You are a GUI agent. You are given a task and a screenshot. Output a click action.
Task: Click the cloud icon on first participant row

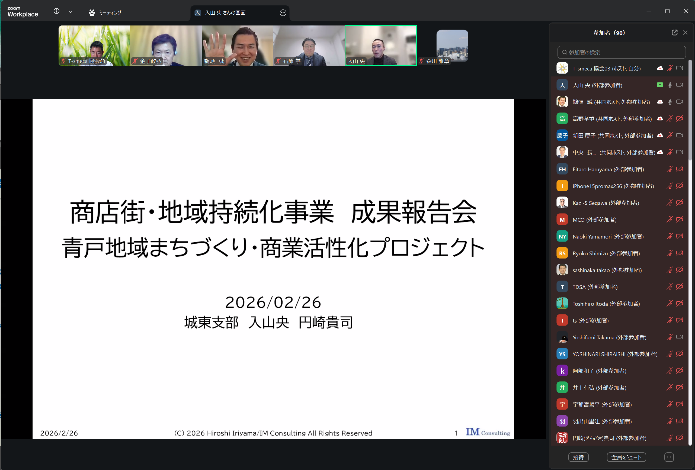(x=660, y=68)
